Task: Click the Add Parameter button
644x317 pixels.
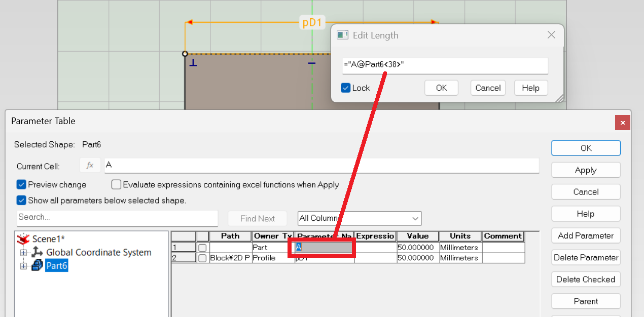Action: point(586,235)
